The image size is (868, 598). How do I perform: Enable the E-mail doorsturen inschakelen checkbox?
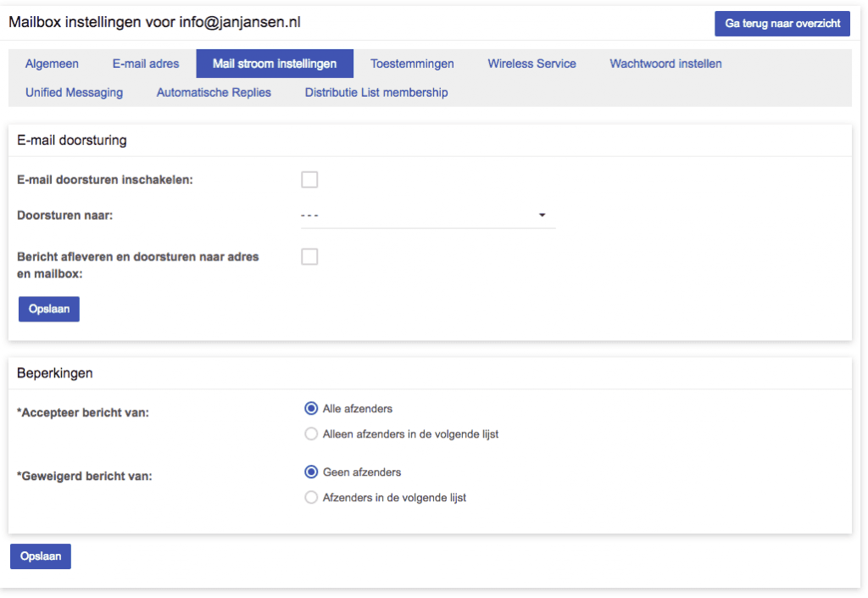(x=309, y=180)
